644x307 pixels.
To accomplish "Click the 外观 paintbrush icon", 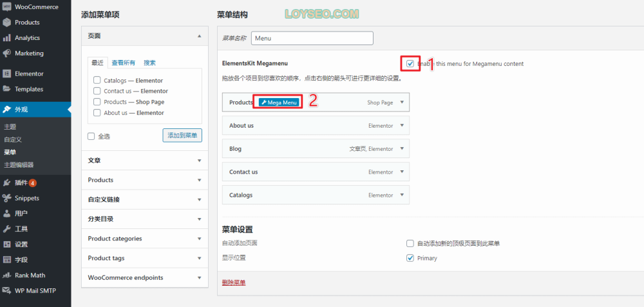I will [6, 110].
